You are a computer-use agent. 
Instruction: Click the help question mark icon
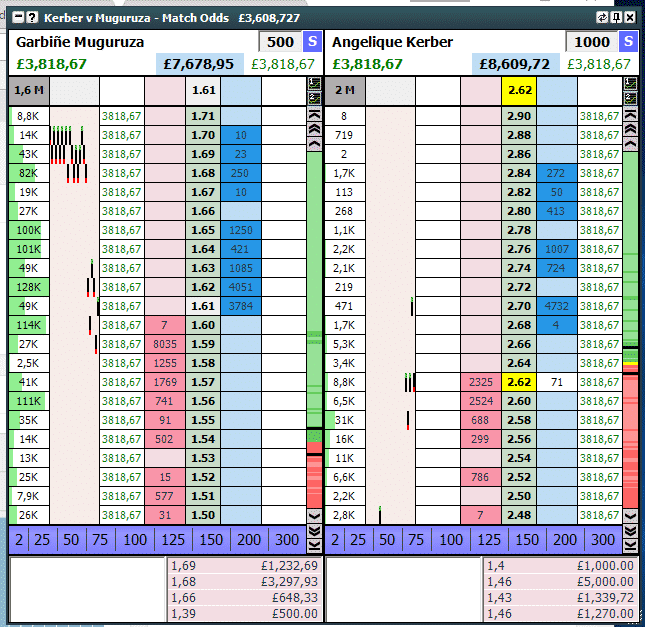pos(32,18)
